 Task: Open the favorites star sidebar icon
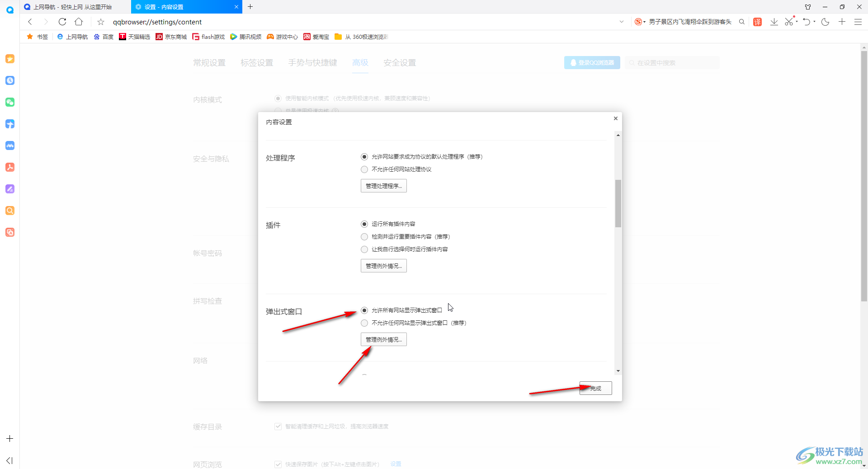(x=10, y=59)
